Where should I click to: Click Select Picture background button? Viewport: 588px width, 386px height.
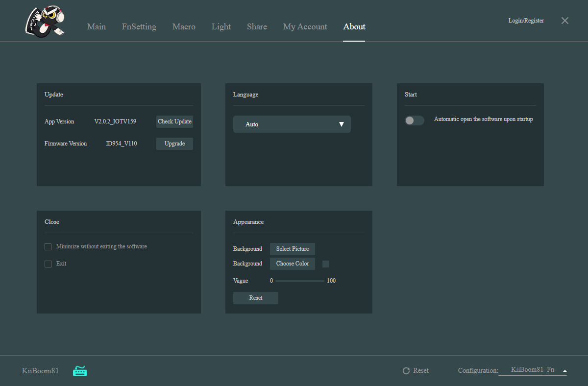(x=293, y=249)
